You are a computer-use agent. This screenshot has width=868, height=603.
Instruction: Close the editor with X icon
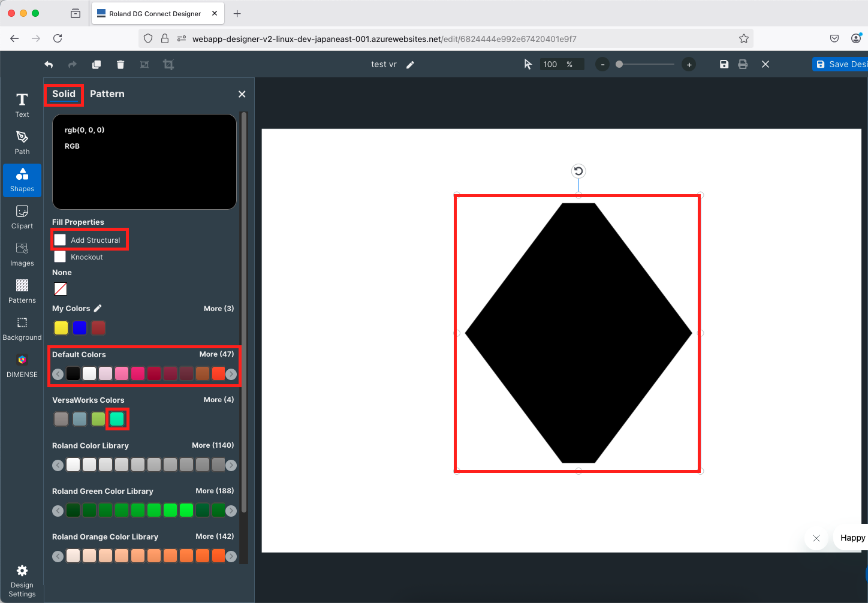pyautogui.click(x=765, y=64)
